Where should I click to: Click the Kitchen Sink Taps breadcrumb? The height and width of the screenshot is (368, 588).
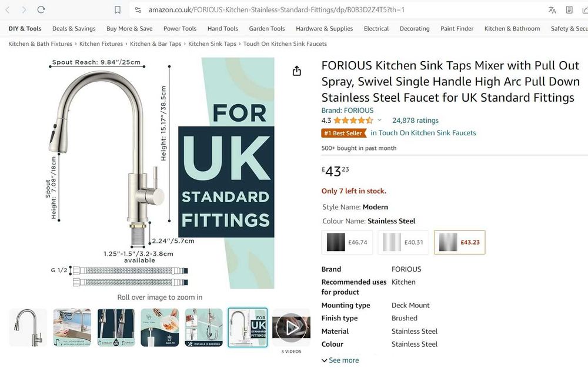[212, 44]
